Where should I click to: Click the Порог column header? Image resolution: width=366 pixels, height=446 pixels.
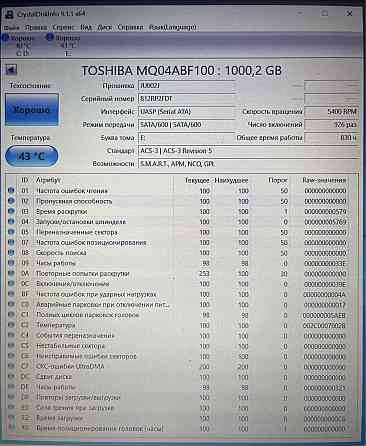tap(278, 180)
